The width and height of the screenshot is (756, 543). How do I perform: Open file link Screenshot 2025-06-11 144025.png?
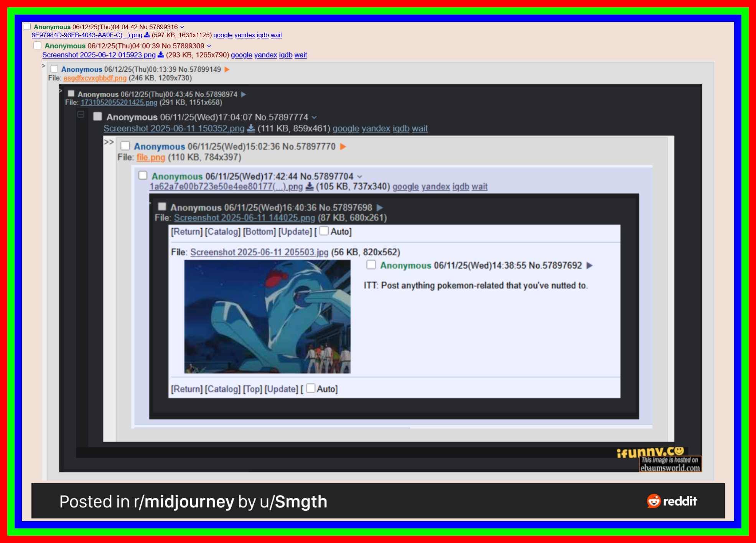point(244,218)
